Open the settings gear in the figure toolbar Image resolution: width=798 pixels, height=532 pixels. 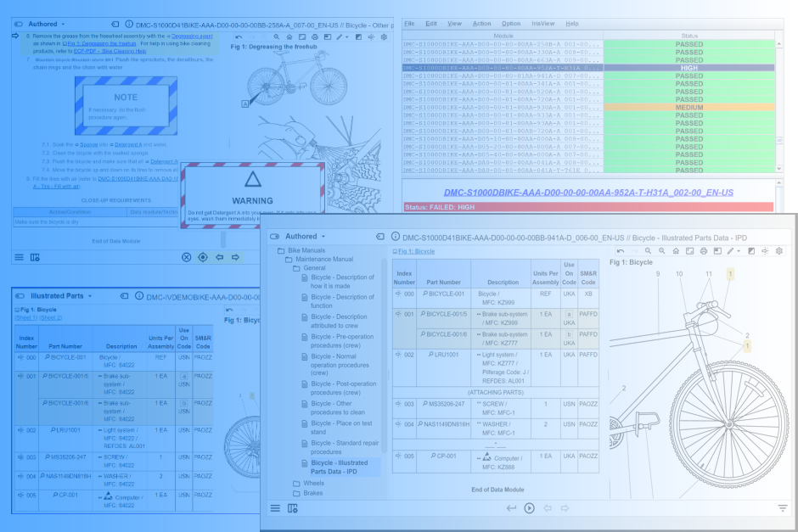click(x=779, y=250)
